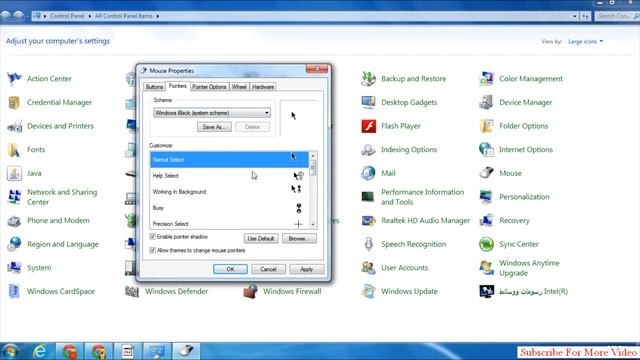Open Personalization icon

coord(486,197)
